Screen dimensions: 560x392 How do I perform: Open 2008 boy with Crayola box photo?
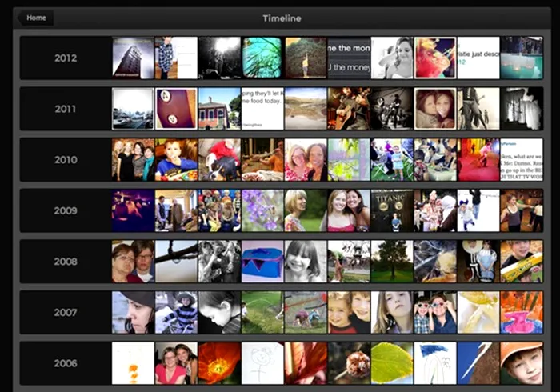tap(522, 262)
